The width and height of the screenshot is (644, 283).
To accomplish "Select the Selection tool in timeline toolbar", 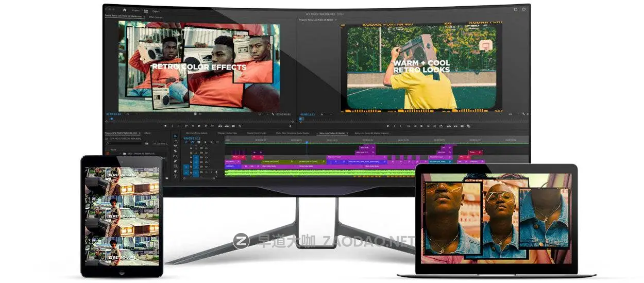I will (x=175, y=137).
